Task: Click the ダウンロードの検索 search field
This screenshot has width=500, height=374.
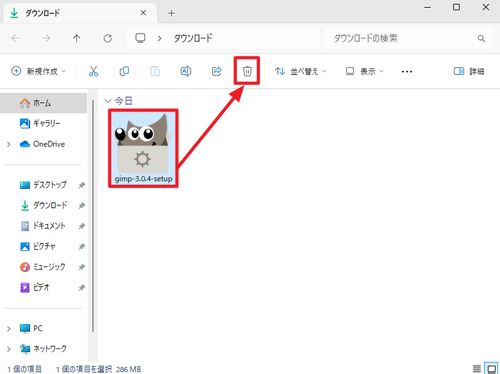Action: (x=408, y=38)
